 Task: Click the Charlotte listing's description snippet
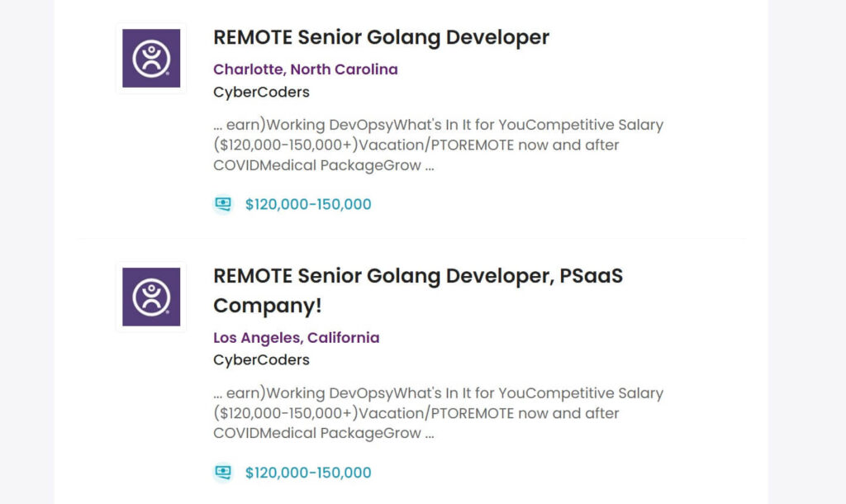tap(438, 145)
